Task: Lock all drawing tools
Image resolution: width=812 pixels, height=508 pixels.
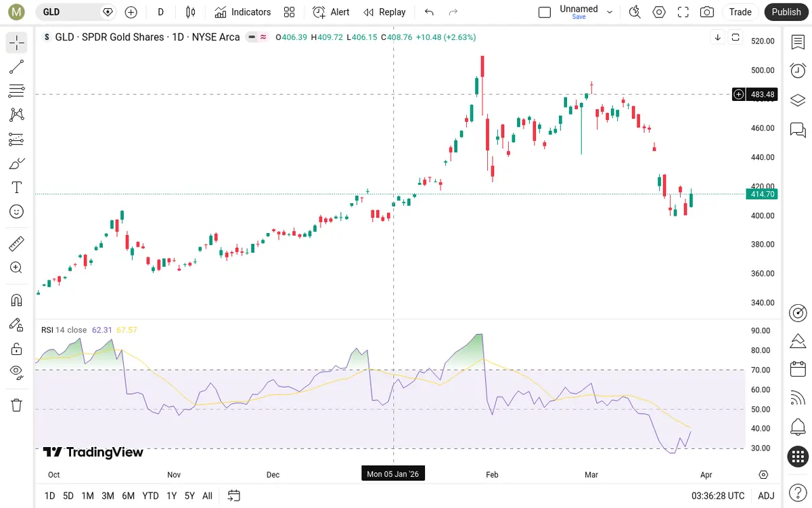Action: 17,349
